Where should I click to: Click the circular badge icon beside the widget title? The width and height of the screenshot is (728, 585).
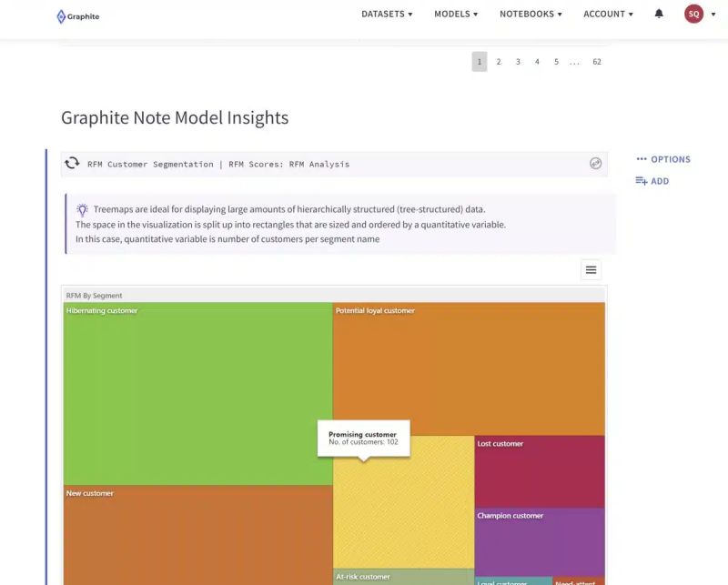pos(596,163)
